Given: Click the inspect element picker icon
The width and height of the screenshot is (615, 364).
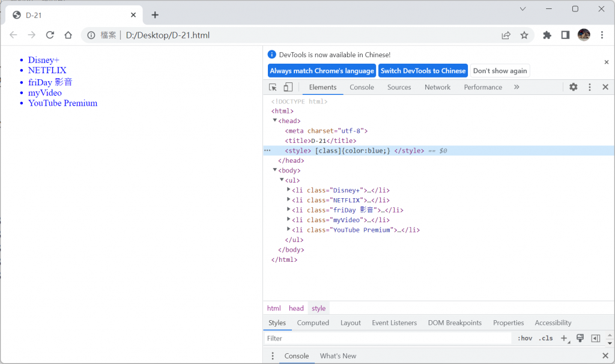Looking at the screenshot, I should tap(273, 87).
